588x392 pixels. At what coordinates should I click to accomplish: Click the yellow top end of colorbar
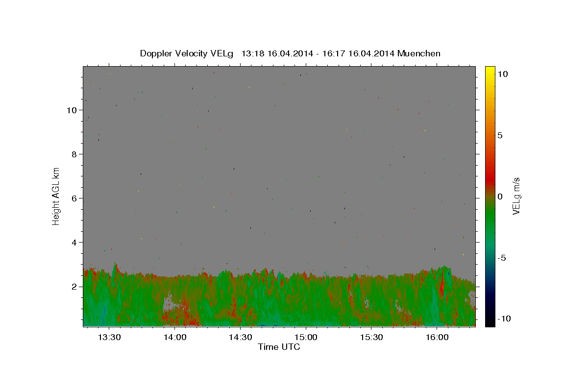pyautogui.click(x=490, y=70)
